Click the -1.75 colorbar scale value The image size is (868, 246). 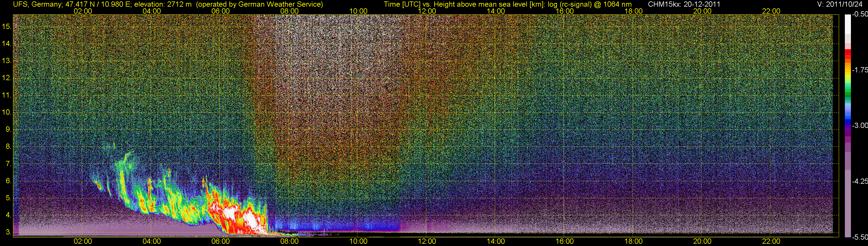[860, 70]
